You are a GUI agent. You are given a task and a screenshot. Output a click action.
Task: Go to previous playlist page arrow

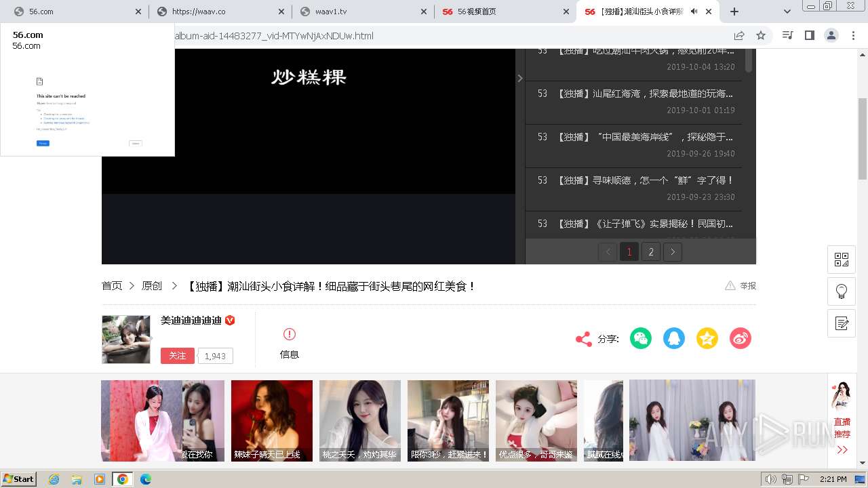point(608,252)
